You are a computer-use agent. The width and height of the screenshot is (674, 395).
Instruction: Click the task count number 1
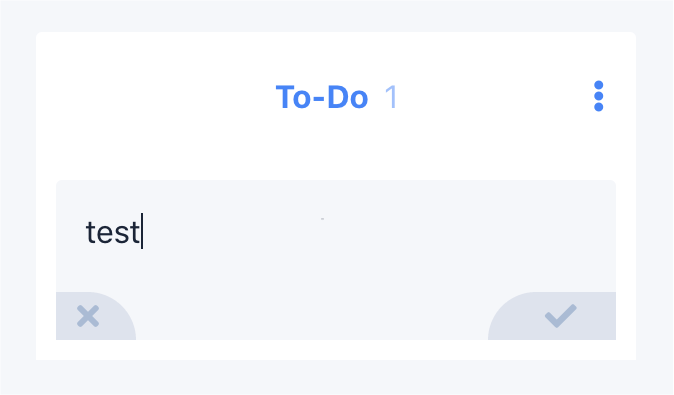pyautogui.click(x=391, y=97)
